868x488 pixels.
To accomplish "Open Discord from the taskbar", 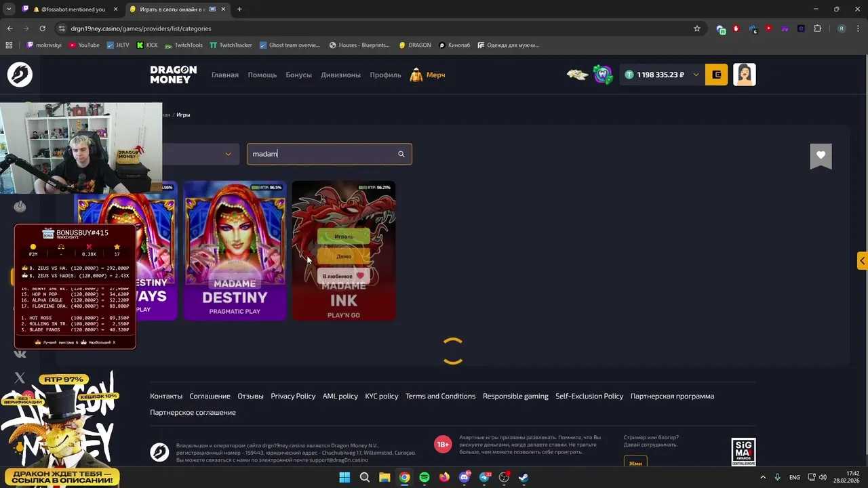I will pyautogui.click(x=465, y=477).
